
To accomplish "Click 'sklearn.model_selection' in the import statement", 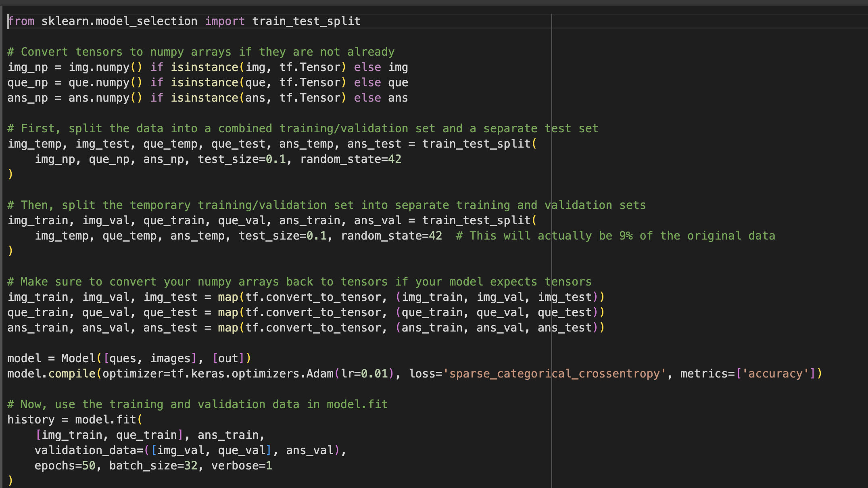I will tap(119, 21).
